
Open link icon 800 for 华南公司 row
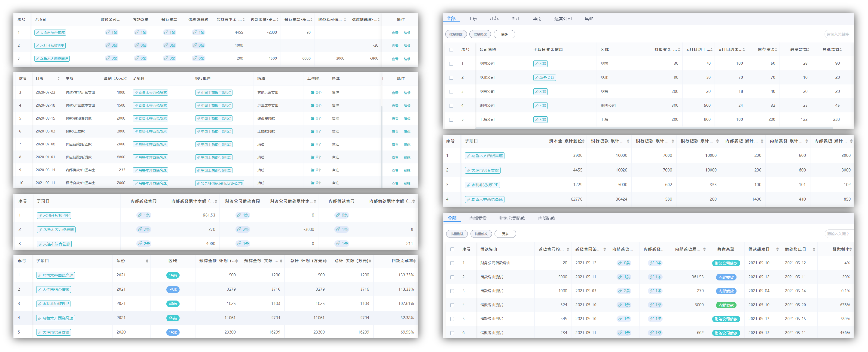coord(540,64)
